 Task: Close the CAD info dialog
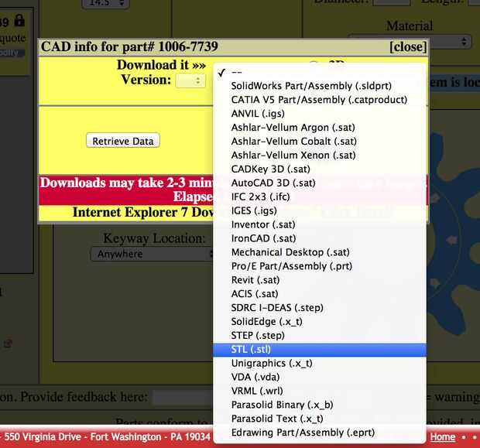coord(408,47)
